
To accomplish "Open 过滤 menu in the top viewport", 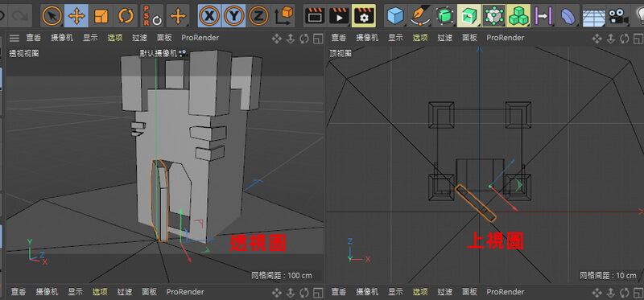I will point(445,38).
